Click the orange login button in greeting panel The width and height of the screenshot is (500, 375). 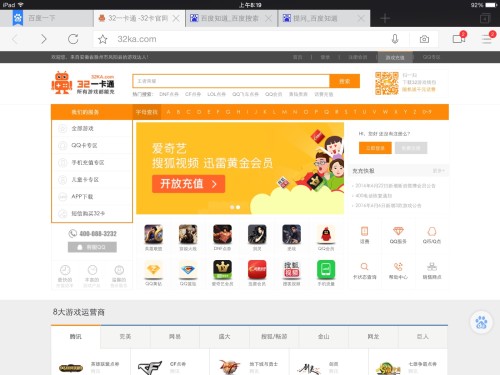pos(375,148)
